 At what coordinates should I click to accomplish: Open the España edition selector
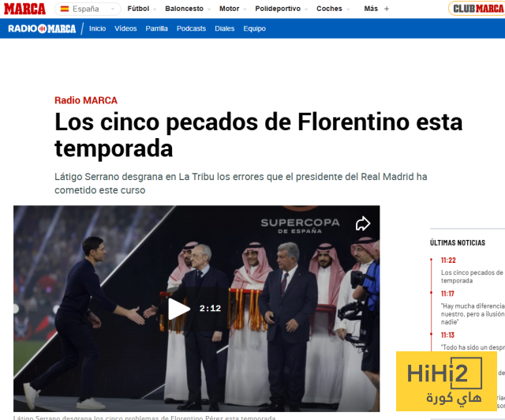coord(86,9)
